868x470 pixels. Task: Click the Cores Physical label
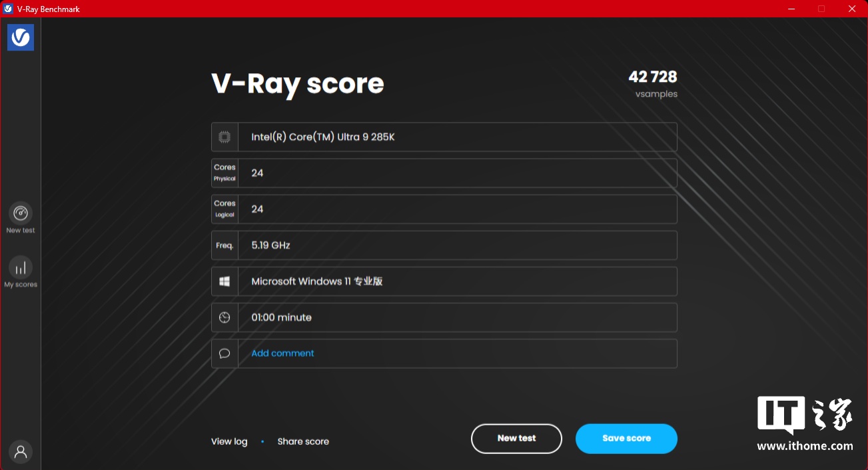tap(224, 173)
